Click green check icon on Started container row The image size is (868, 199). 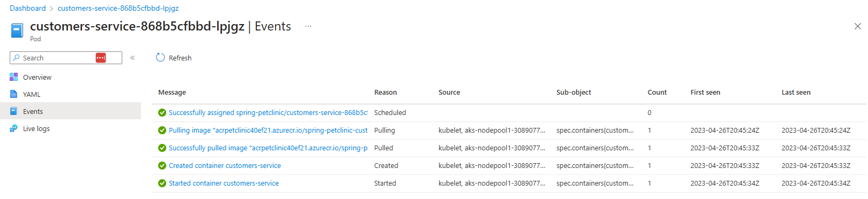(162, 183)
